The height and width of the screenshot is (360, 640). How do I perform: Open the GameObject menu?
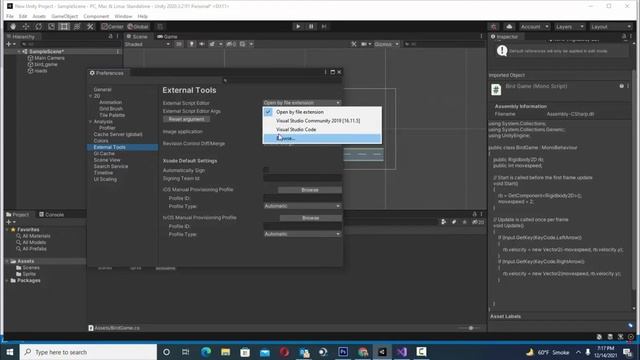[x=64, y=16]
